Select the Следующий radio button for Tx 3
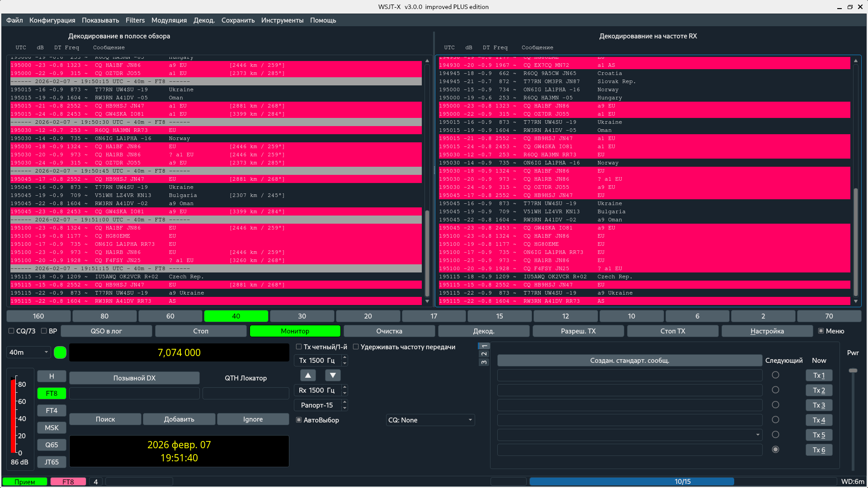Viewport: 868px width, 488px height. tap(775, 405)
